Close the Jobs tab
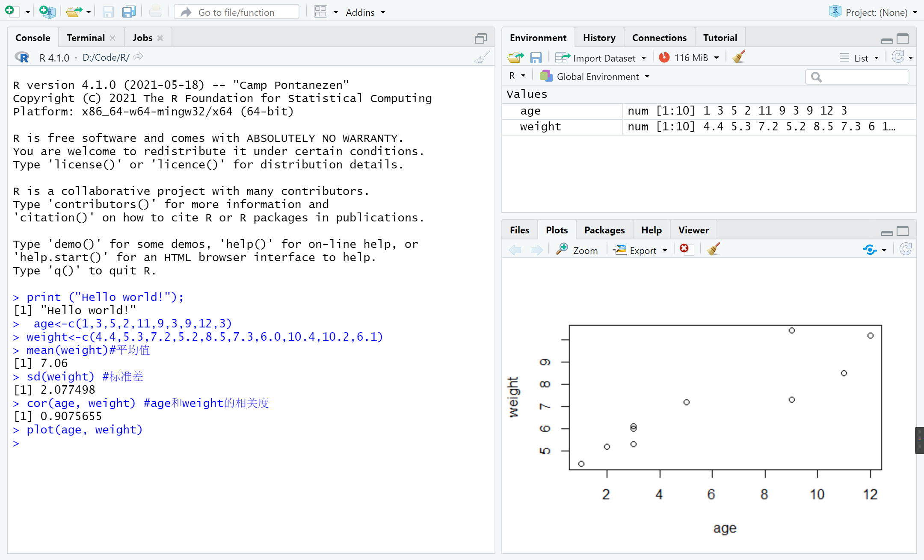The height and width of the screenshot is (560, 924). click(x=160, y=38)
